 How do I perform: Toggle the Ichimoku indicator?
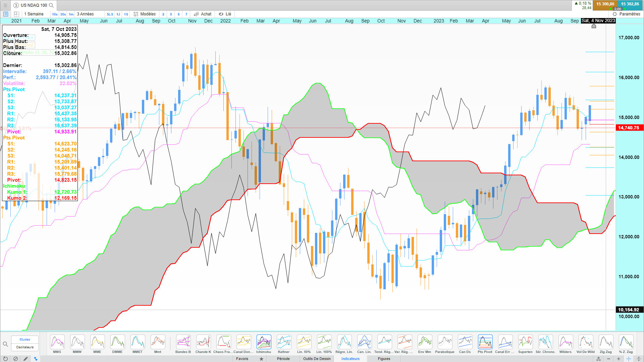[264, 342]
